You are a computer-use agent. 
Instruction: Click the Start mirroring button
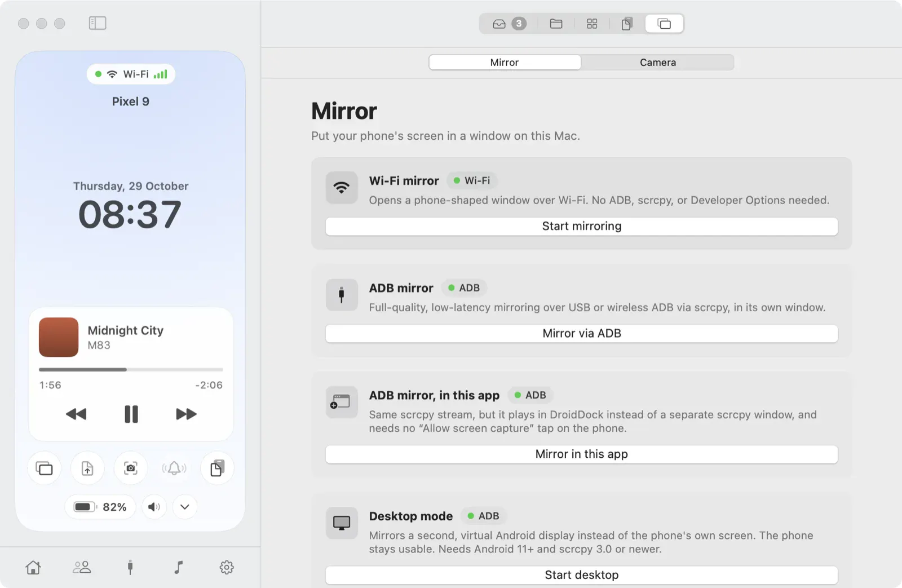(581, 226)
